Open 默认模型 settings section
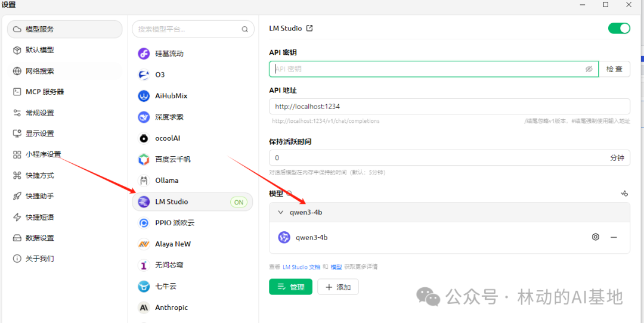 (x=65, y=50)
